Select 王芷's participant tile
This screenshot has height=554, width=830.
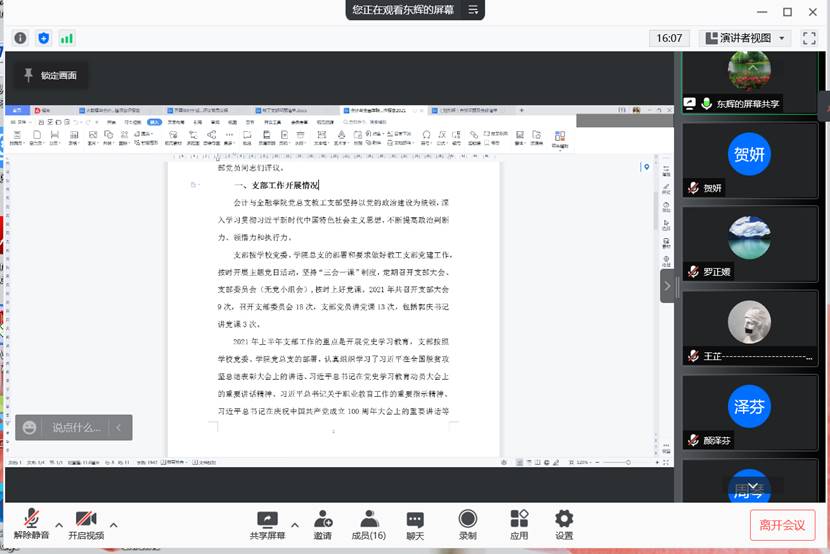(750, 328)
